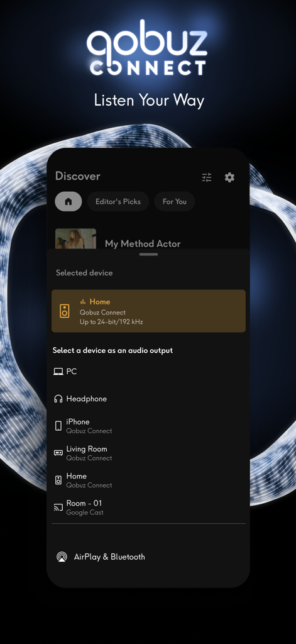Choose Living Room as audio output
Image resolution: width=296 pixels, height=644 pixels.
(148, 453)
